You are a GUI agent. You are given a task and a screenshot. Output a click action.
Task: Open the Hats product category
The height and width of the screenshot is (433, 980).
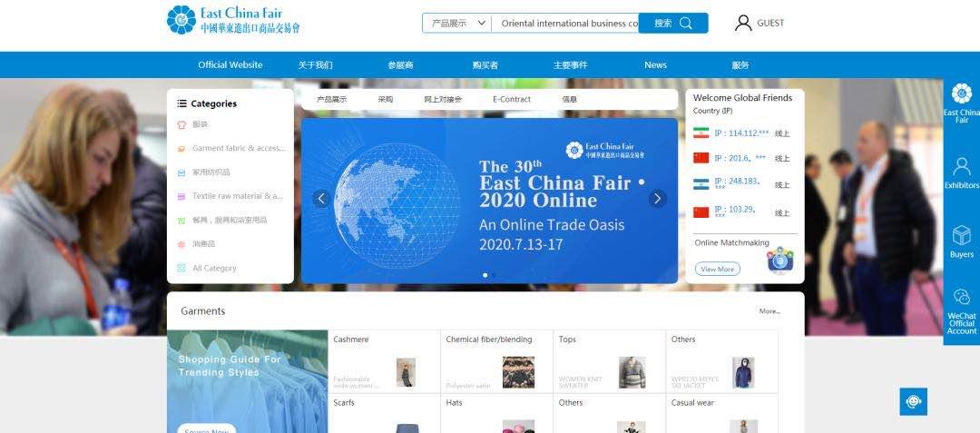tap(455, 403)
